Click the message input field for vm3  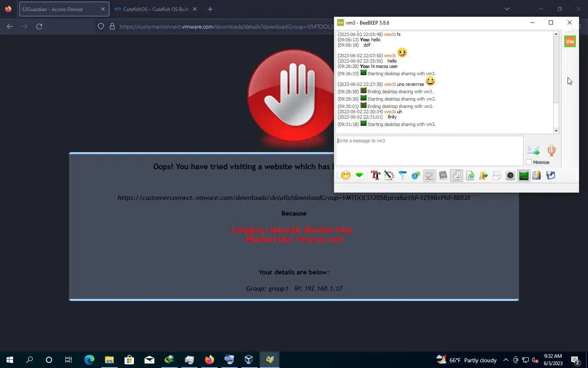click(429, 151)
